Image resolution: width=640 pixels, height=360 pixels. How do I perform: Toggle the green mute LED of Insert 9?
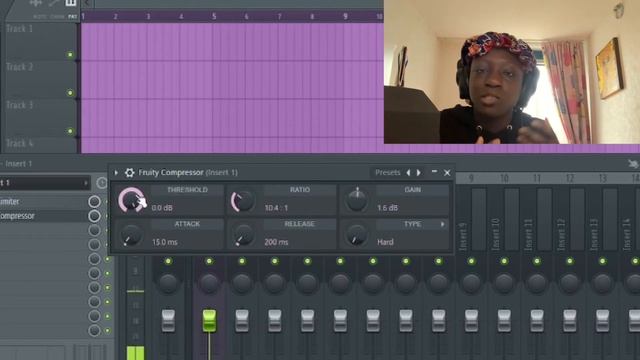(471, 261)
